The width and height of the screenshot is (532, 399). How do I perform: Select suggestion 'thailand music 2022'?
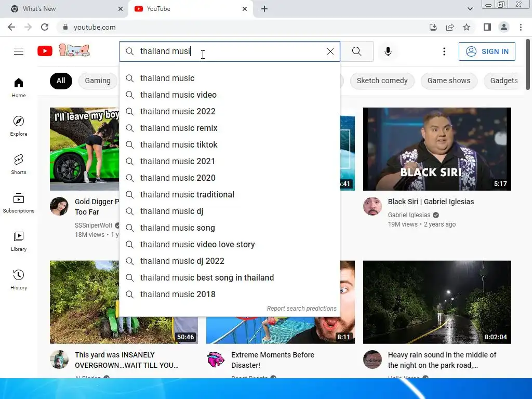click(230, 111)
